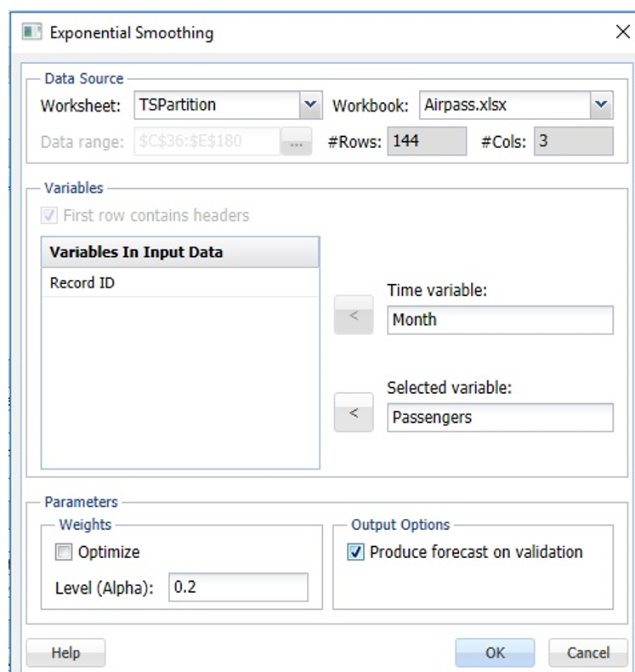The width and height of the screenshot is (635, 672).
Task: Click the Data range input field
Action: [x=206, y=142]
